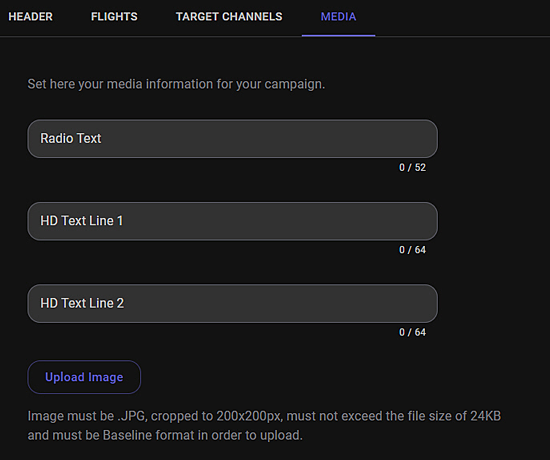Click the 'Radio Text' placeholder label

coord(71,138)
